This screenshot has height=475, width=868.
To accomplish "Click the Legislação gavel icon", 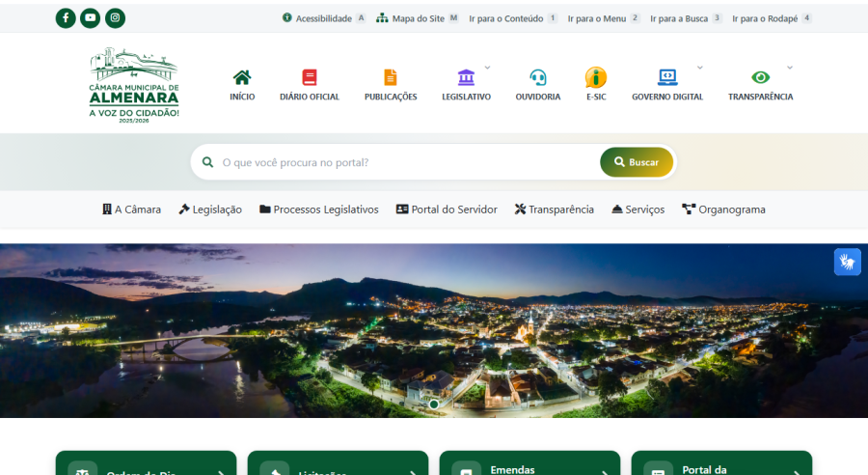I will [x=184, y=209].
